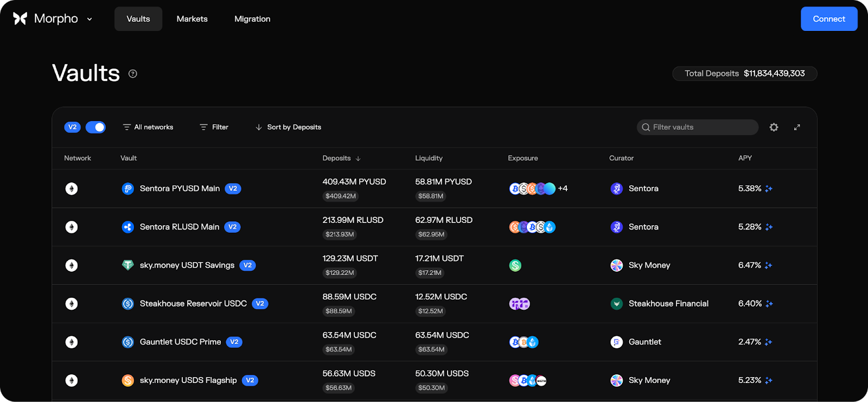
Task: Click exposure icon in USDT Savings row
Action: point(515,265)
